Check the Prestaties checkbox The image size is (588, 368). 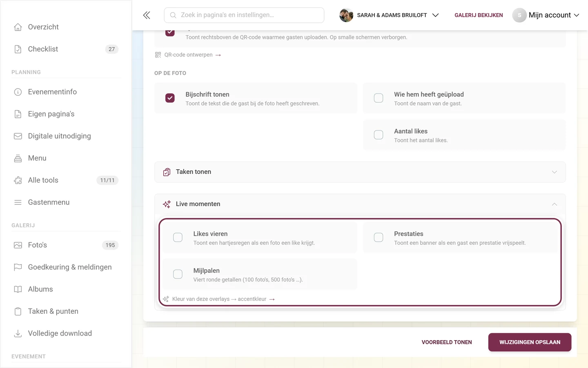(x=379, y=238)
